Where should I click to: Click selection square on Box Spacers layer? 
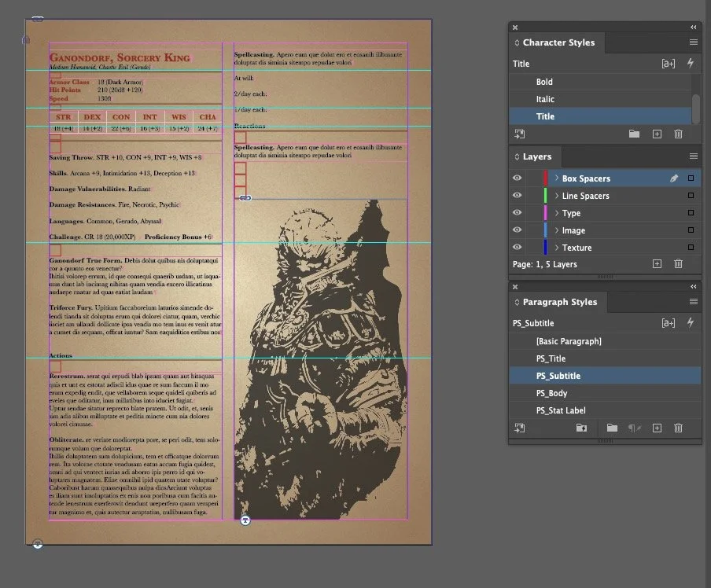691,178
